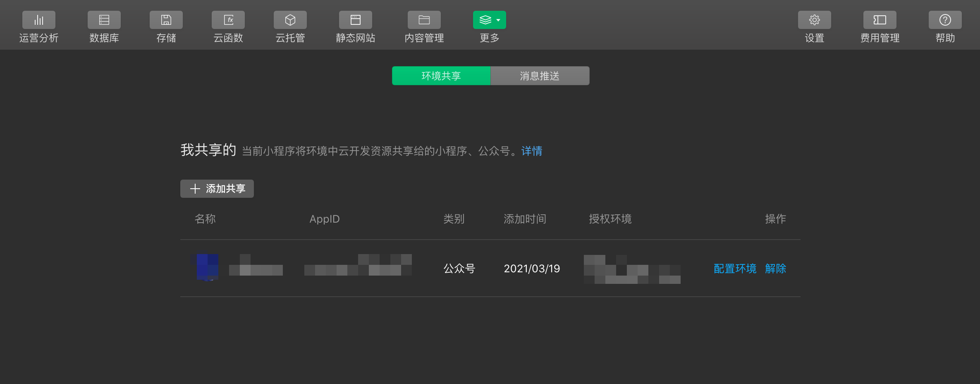
Task: Open the 数据库 database icon
Action: coord(104,20)
